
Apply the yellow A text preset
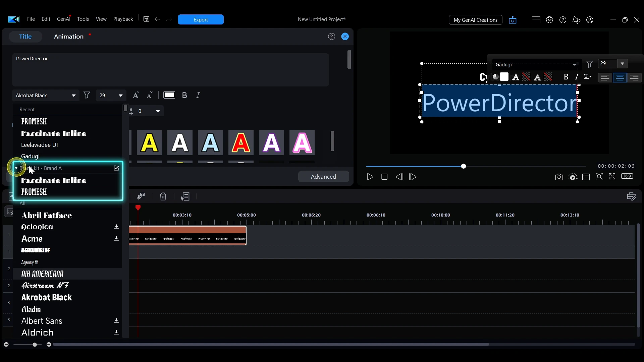pos(149,143)
